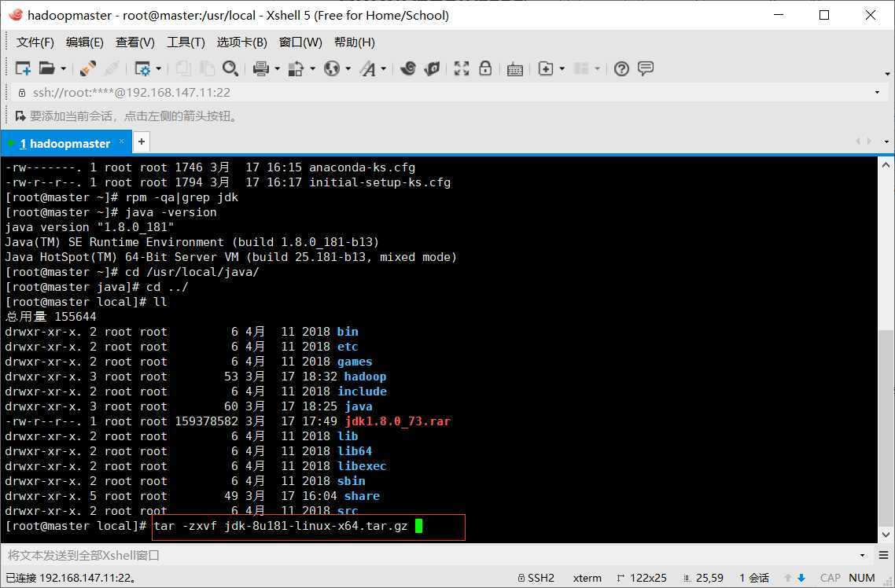The width and height of the screenshot is (895, 588).
Task: Open the address bar history dropdown
Action: click(877, 93)
